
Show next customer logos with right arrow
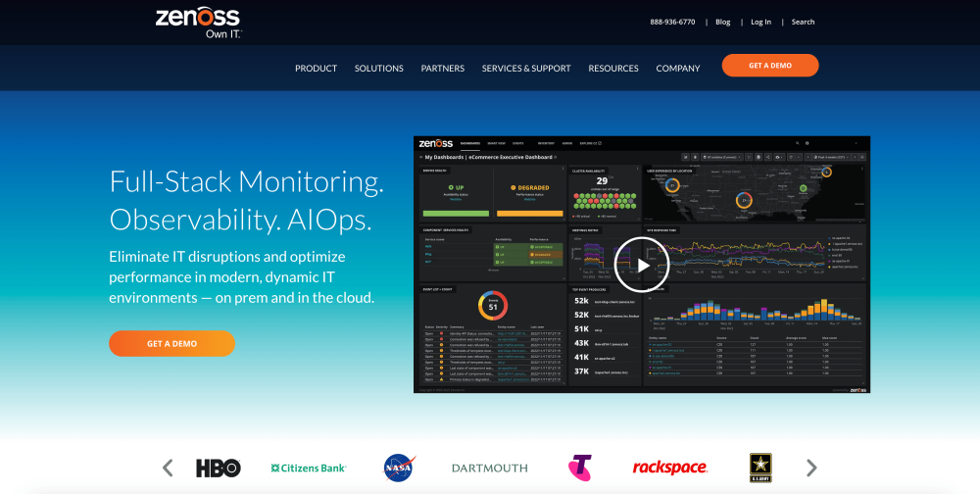point(810,468)
